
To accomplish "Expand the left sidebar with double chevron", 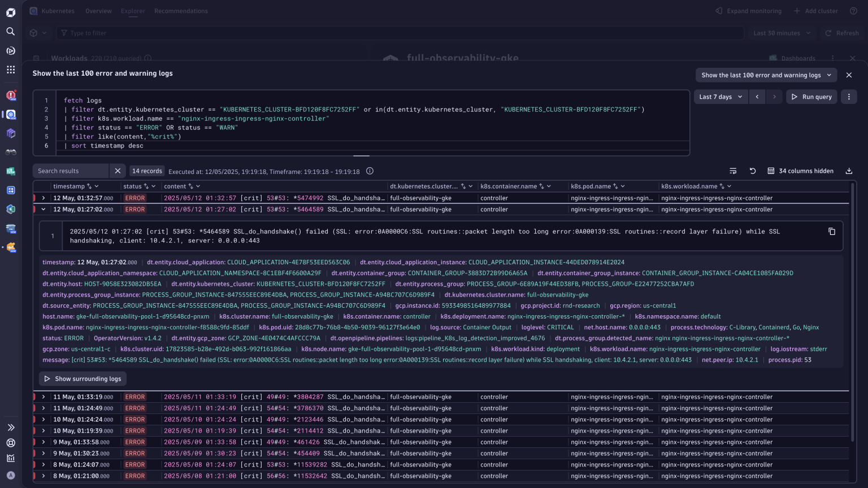I will tap(11, 428).
